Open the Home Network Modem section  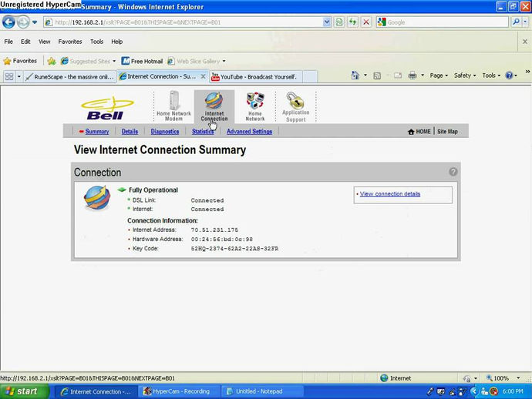173,106
